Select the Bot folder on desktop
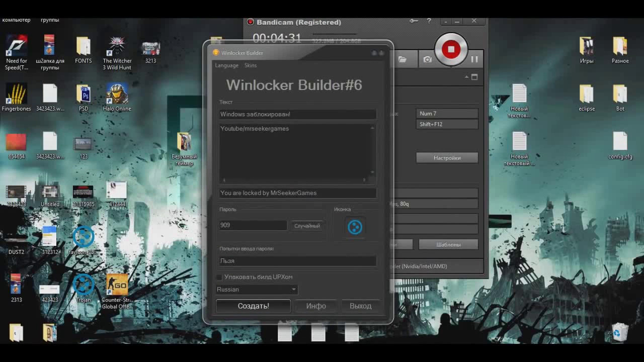Screen dimensions: 644x362 (x=620, y=98)
